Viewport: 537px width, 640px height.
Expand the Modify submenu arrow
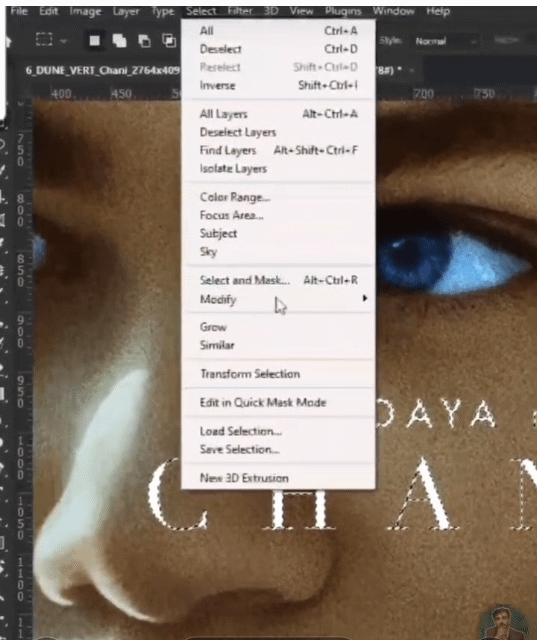(364, 298)
